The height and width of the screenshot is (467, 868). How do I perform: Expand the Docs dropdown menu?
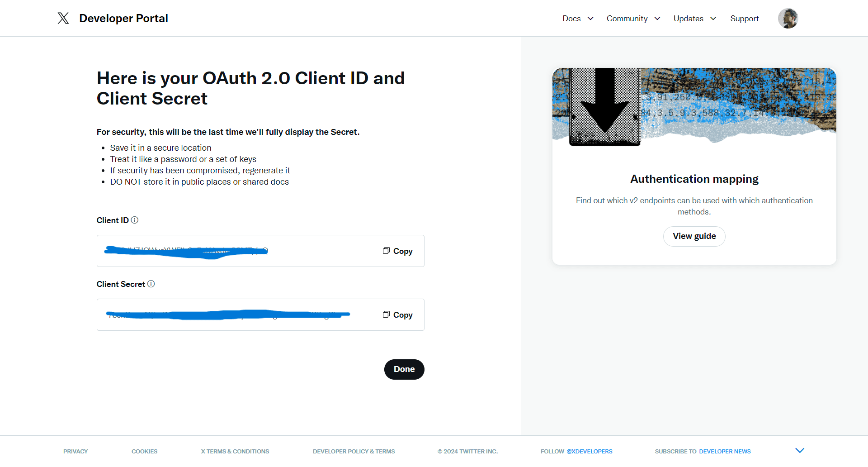click(578, 19)
